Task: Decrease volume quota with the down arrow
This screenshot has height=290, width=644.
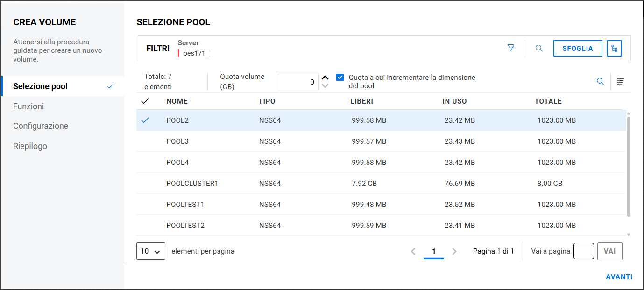Action: [x=326, y=86]
